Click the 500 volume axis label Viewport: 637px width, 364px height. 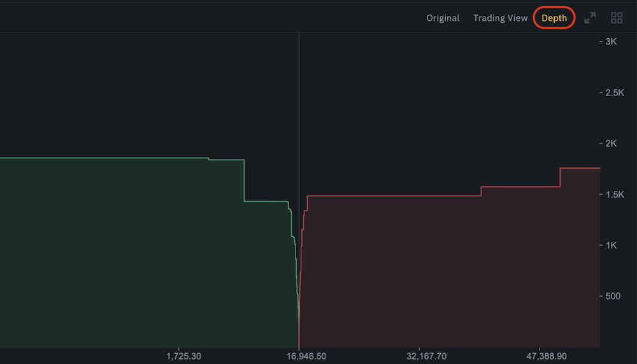click(612, 296)
